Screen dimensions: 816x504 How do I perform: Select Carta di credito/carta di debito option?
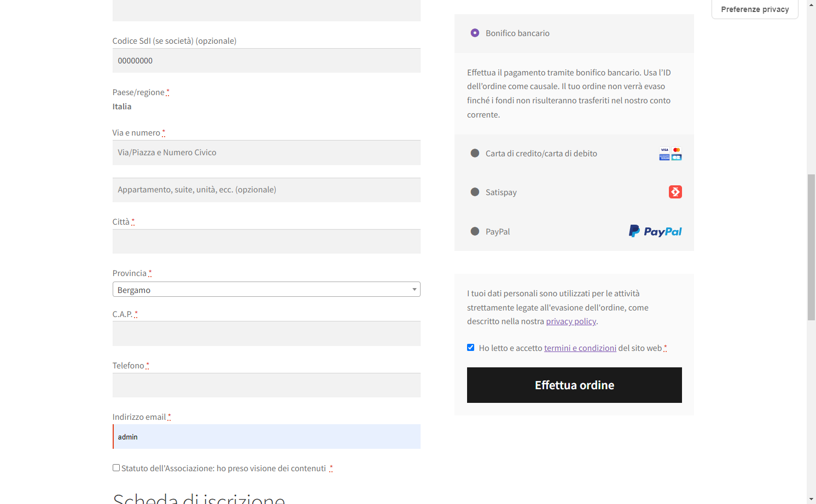coord(475,153)
